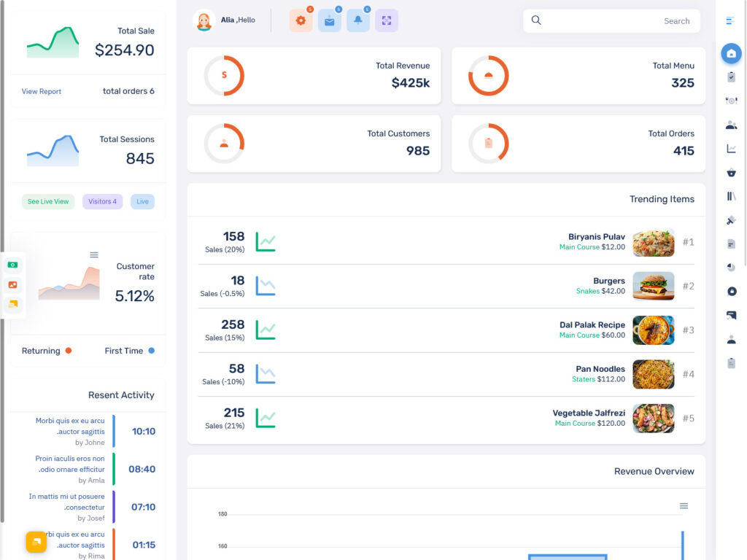The image size is (747, 560).
Task: Click the 845 Total Sessions value
Action: [140, 158]
